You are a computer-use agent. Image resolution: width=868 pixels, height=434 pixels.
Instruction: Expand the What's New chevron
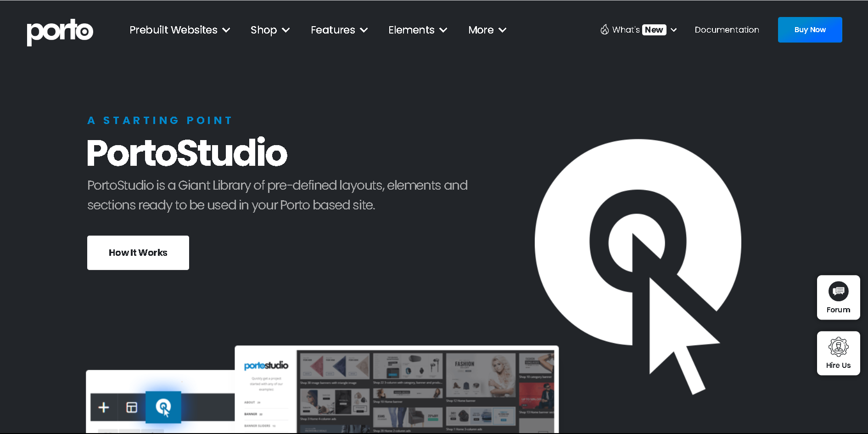point(674,30)
